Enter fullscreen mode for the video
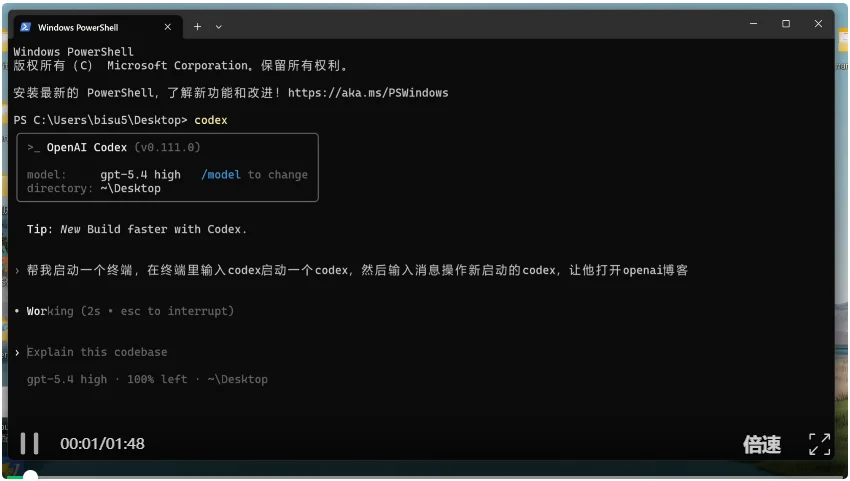The image size is (850, 481). (819, 444)
